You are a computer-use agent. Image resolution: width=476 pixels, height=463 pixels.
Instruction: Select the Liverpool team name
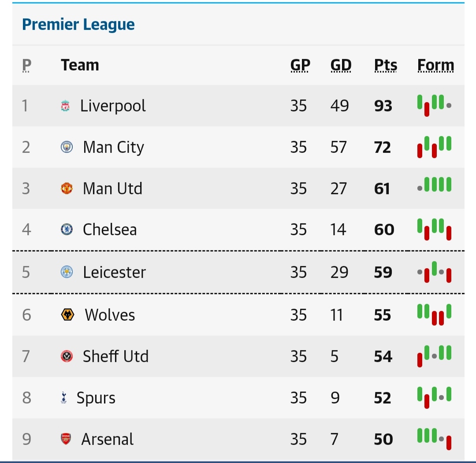[113, 106]
